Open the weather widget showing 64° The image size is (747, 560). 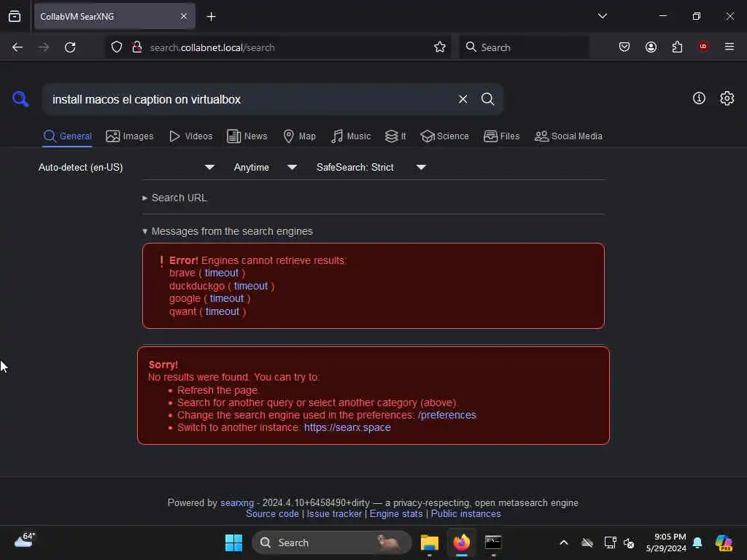click(x=24, y=540)
